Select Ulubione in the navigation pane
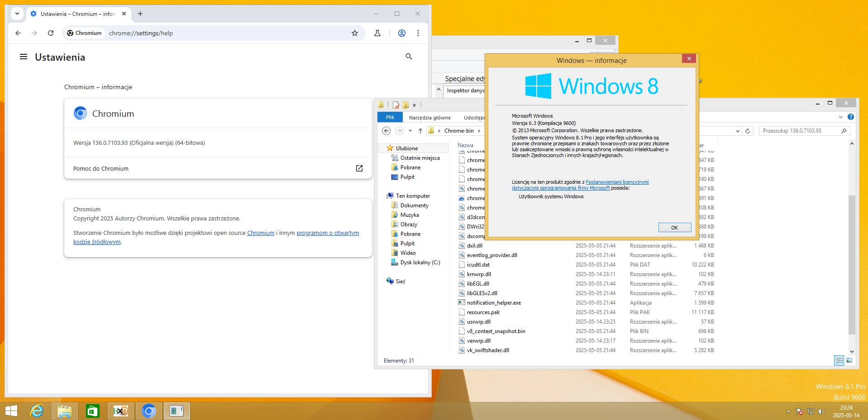The height and width of the screenshot is (420, 868). click(x=407, y=148)
